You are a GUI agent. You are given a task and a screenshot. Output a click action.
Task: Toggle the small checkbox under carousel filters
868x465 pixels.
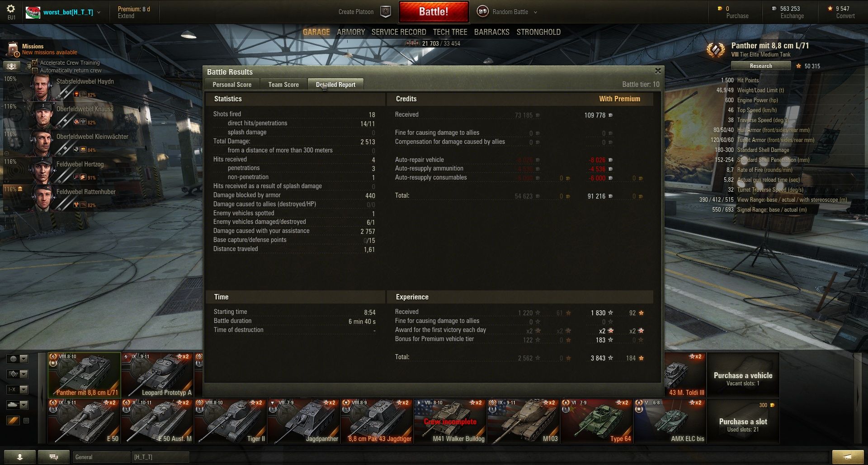point(26,421)
